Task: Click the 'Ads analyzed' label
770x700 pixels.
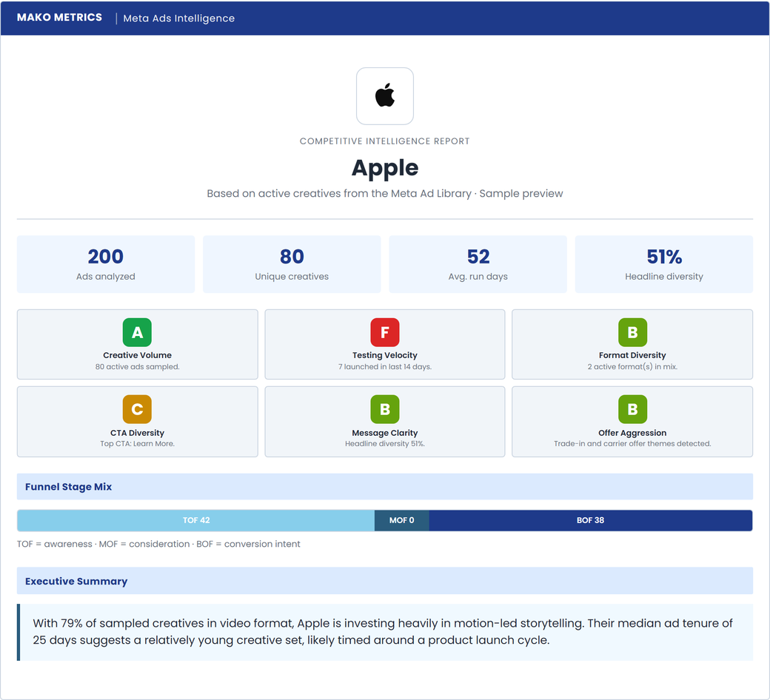Action: click(x=106, y=276)
